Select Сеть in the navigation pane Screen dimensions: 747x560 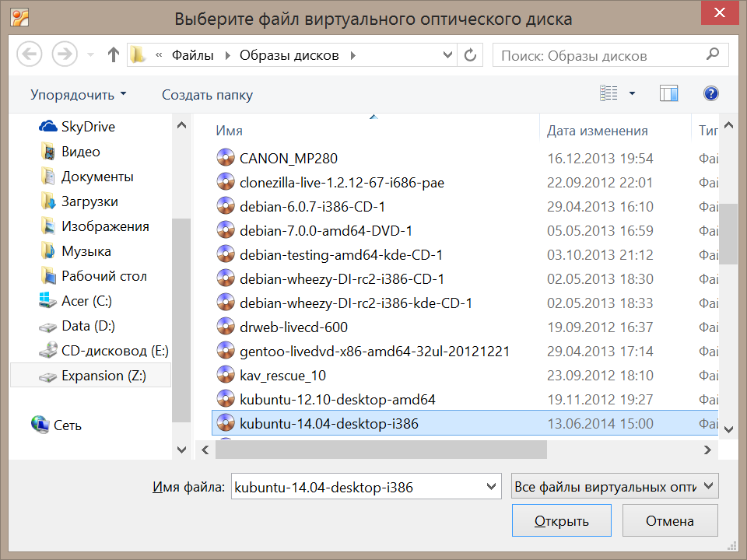pyautogui.click(x=56, y=425)
